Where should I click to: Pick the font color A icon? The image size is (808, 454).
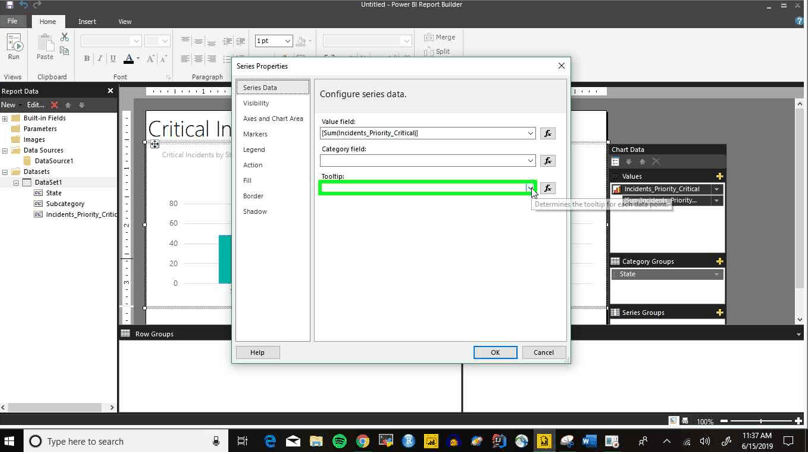click(129, 58)
